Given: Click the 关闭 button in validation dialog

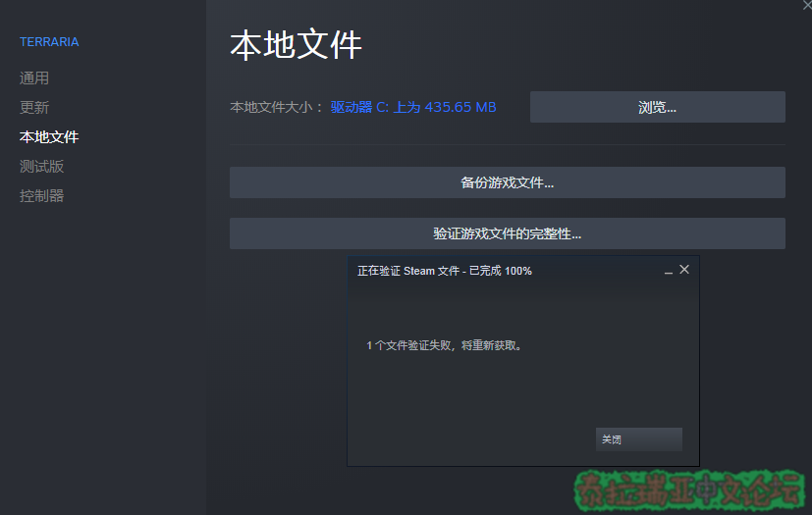Looking at the screenshot, I should click(638, 439).
